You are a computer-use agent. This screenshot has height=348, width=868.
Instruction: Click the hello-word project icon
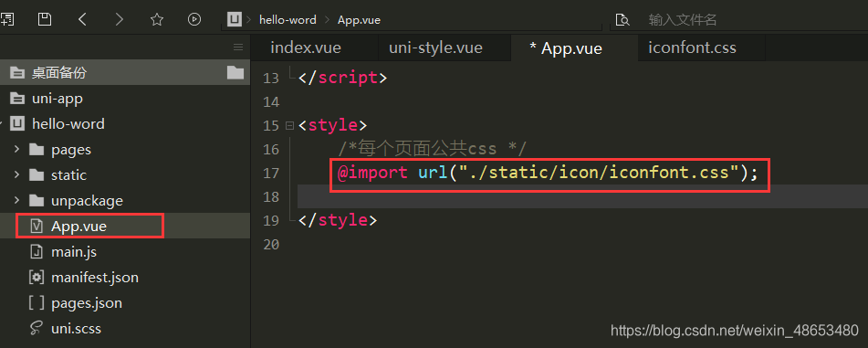point(17,124)
